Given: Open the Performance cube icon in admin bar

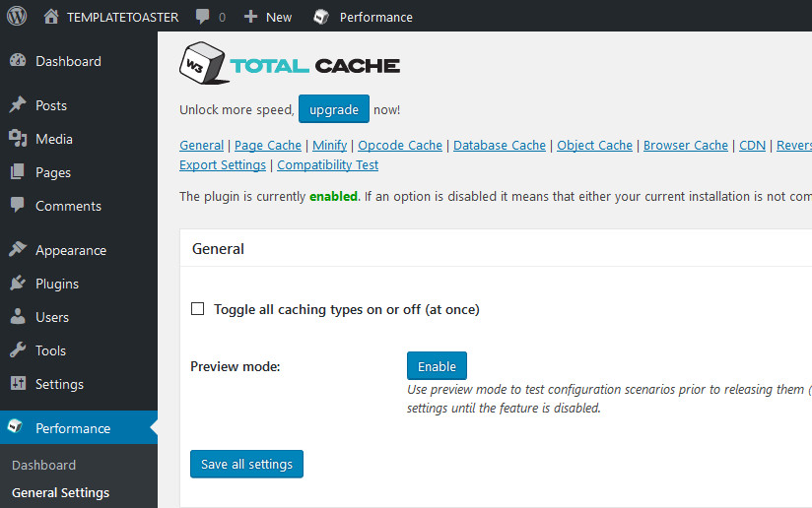Looking at the screenshot, I should tap(321, 17).
